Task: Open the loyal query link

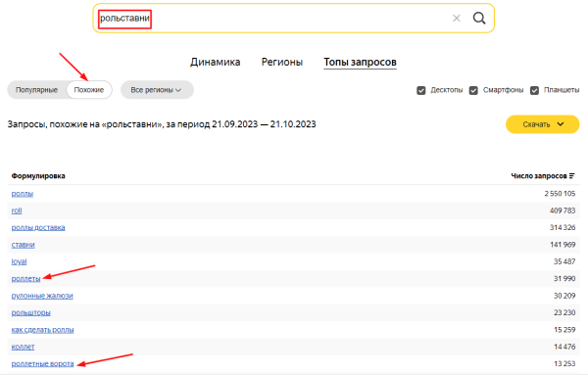Action: pyautogui.click(x=19, y=261)
